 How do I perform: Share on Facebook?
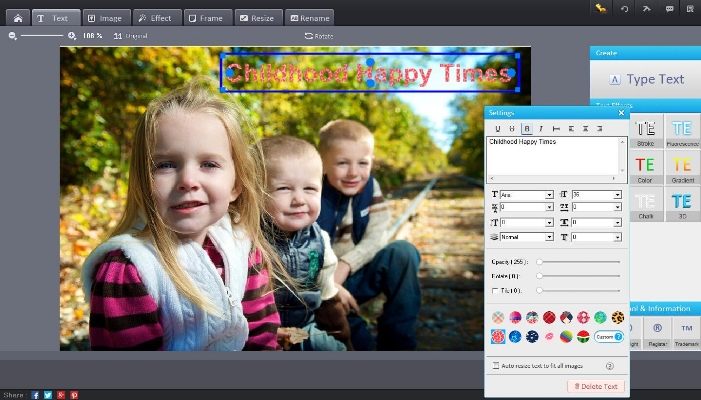coord(35,395)
